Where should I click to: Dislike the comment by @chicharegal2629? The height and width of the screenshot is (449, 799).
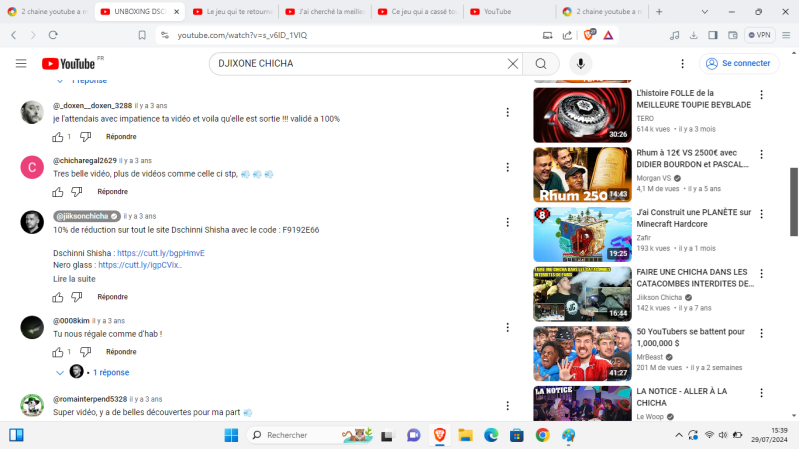click(76, 192)
